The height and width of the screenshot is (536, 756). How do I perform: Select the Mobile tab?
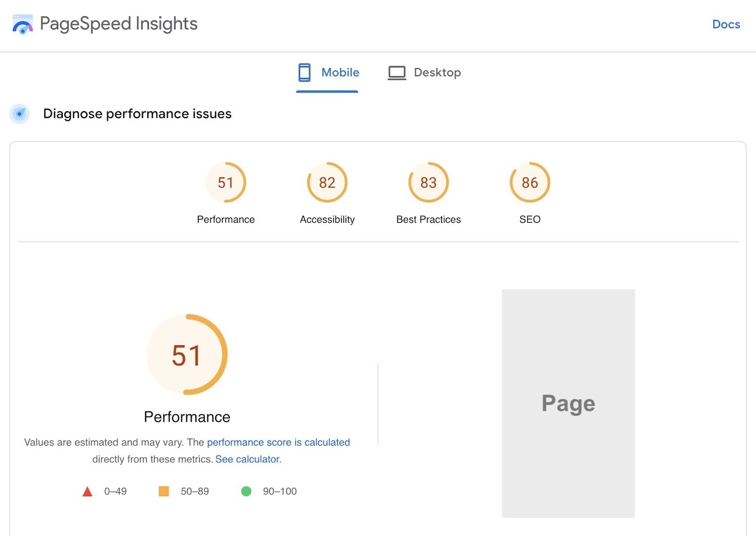339,72
